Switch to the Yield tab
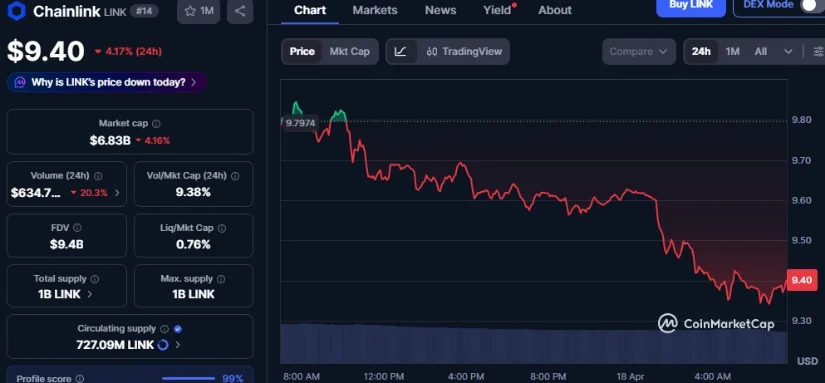This screenshot has height=383, width=825. tap(497, 10)
